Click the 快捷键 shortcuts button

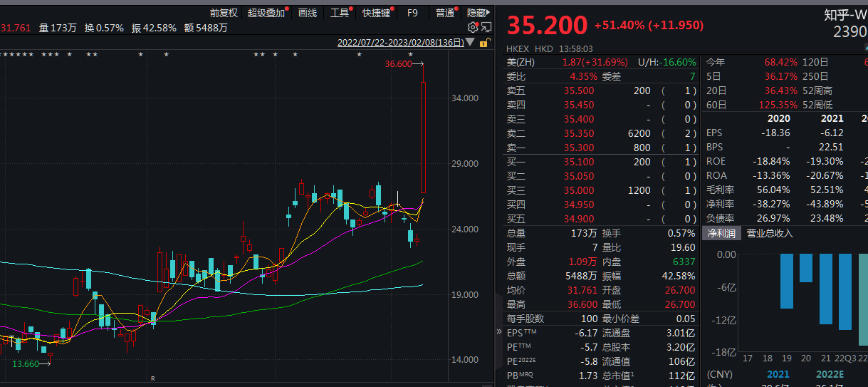click(376, 13)
